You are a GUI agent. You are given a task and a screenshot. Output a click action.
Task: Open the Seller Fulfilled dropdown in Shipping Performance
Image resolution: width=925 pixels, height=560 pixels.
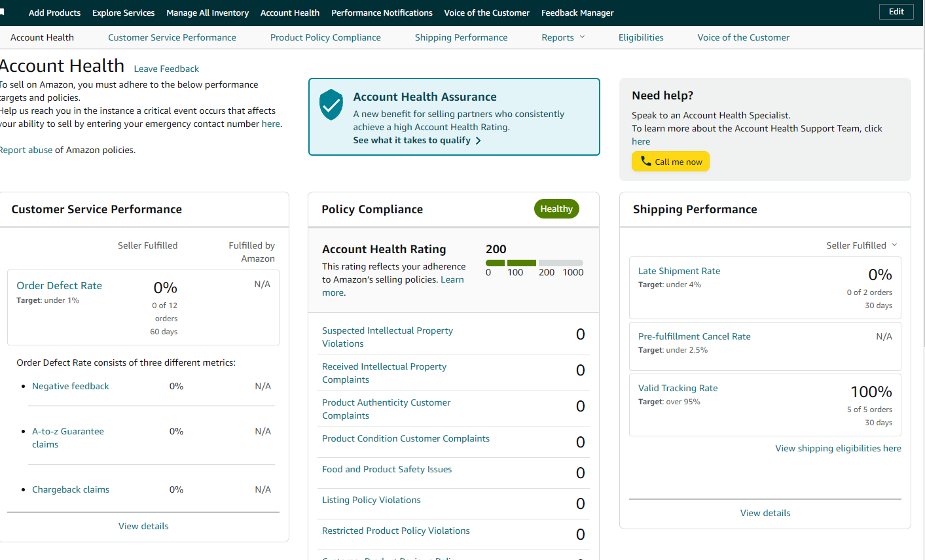(x=862, y=245)
